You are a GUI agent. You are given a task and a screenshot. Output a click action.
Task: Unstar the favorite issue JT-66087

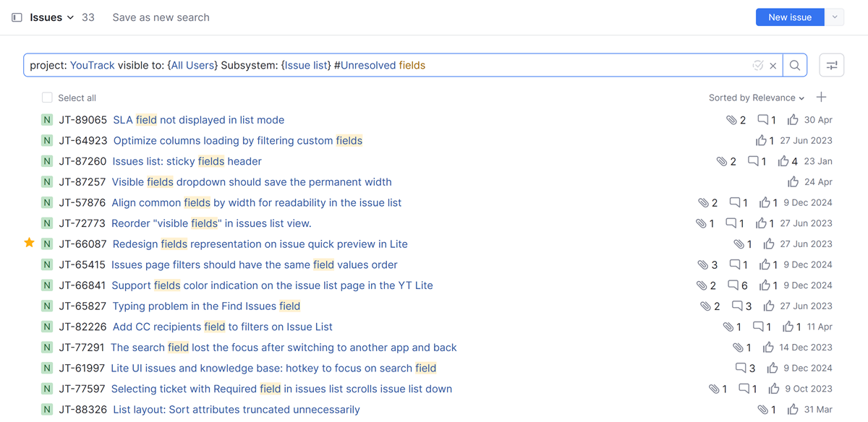pyautogui.click(x=29, y=244)
